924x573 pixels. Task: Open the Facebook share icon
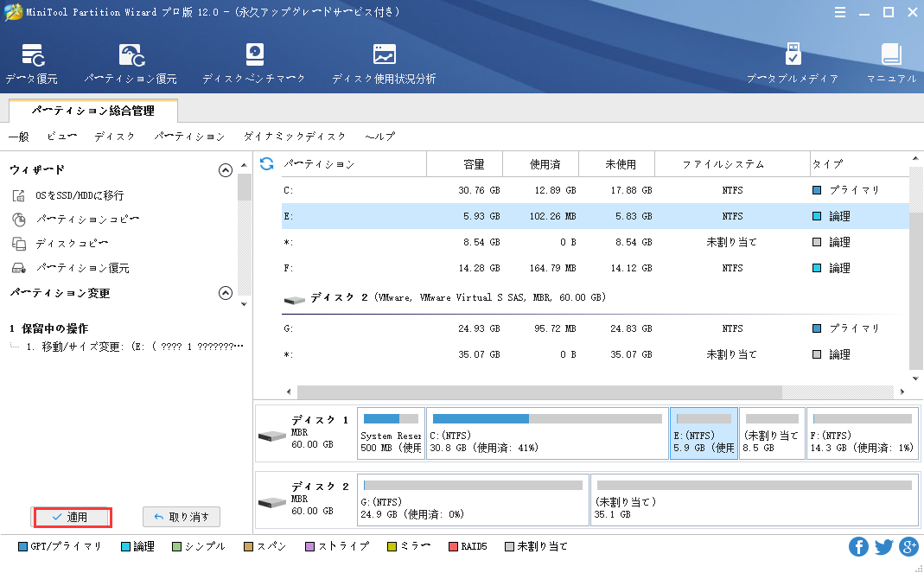tap(858, 546)
